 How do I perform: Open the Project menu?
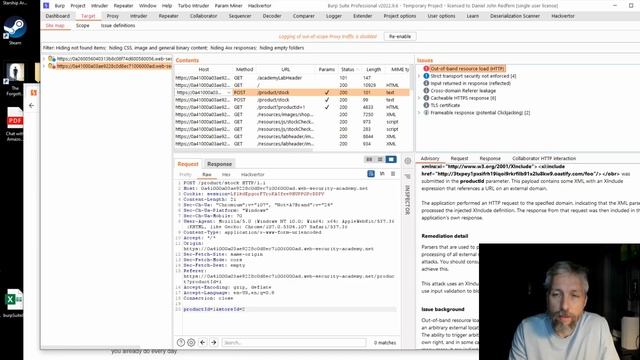pos(78,6)
